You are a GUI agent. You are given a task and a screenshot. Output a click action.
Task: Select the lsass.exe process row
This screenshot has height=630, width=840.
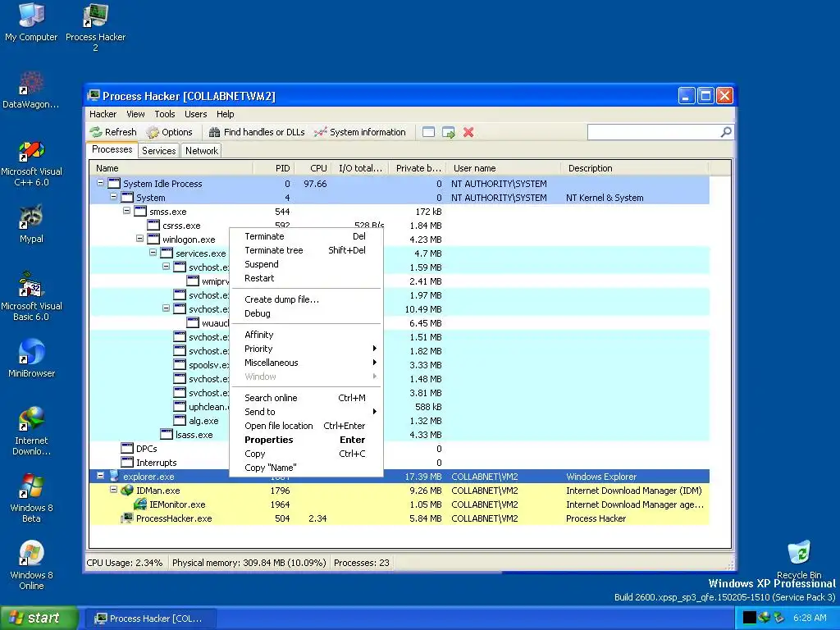click(x=399, y=435)
